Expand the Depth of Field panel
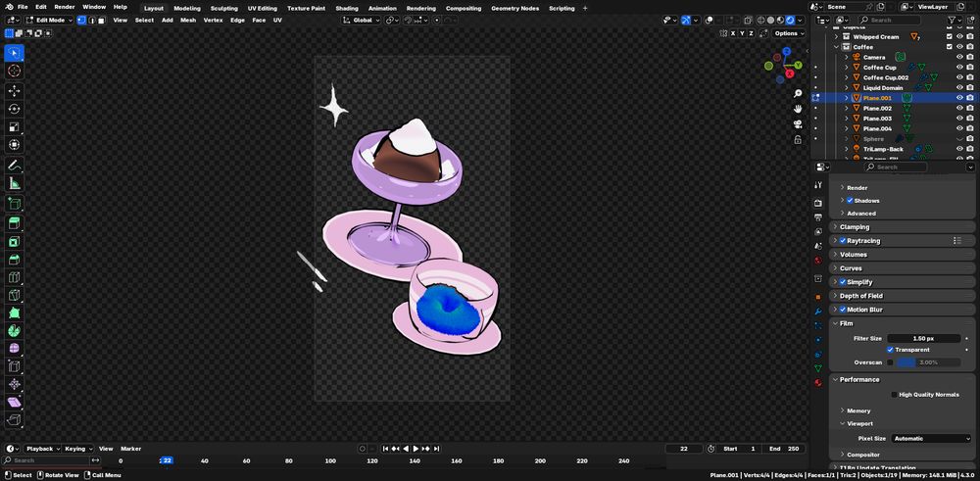This screenshot has width=980, height=481. (903, 296)
